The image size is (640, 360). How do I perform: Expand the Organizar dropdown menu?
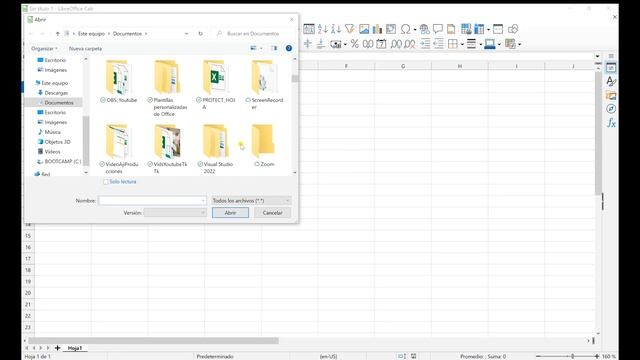click(x=44, y=49)
